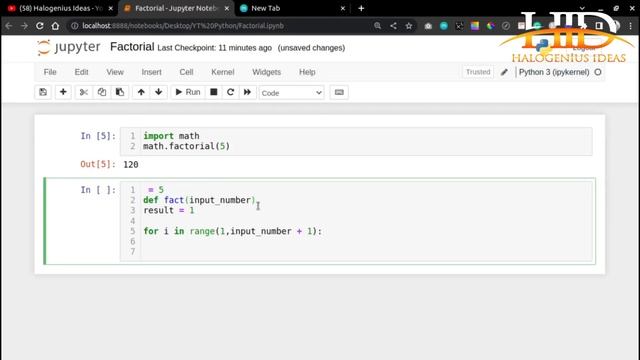640x360 pixels.
Task: Open the Cell menu
Action: (186, 72)
